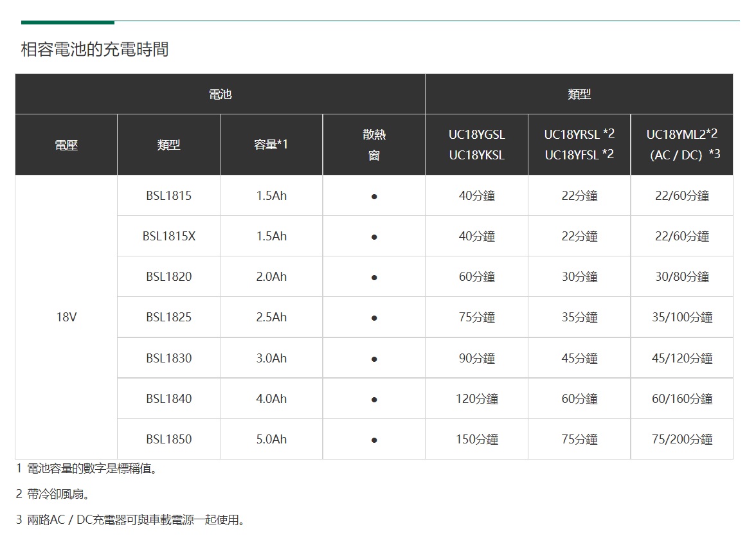Click the cooling vent dot in BSL1815 row
This screenshot has height=545, width=756.
(x=373, y=196)
